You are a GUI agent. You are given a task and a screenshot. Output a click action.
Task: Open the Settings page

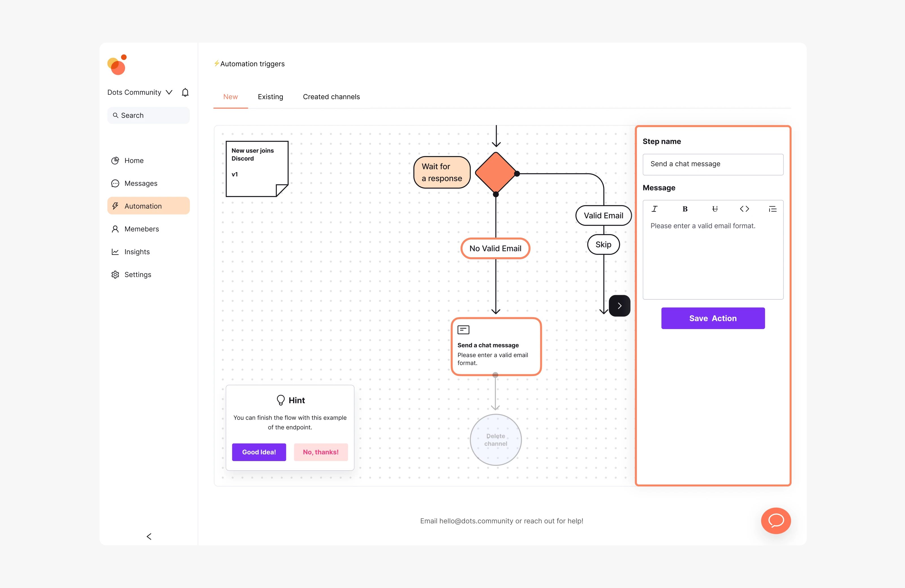tap(148, 274)
